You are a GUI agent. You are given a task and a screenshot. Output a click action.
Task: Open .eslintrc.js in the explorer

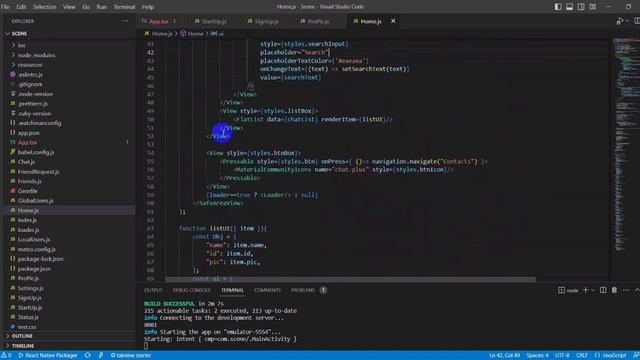pyautogui.click(x=30, y=75)
